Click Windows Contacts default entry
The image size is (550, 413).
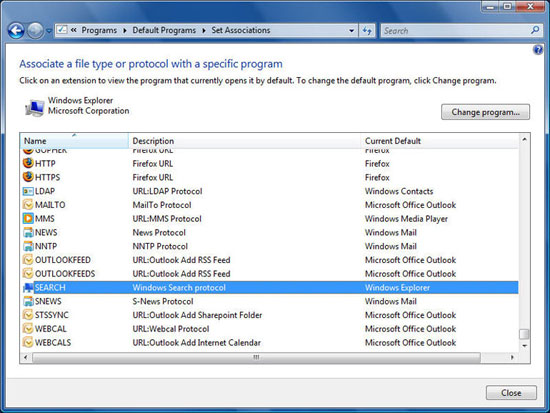click(x=399, y=191)
